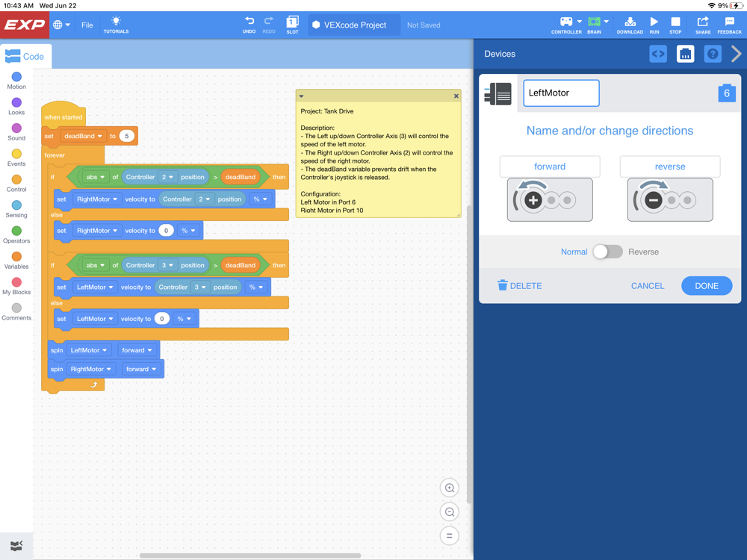Open the File menu
Viewport: 747px width, 560px height.
87,25
